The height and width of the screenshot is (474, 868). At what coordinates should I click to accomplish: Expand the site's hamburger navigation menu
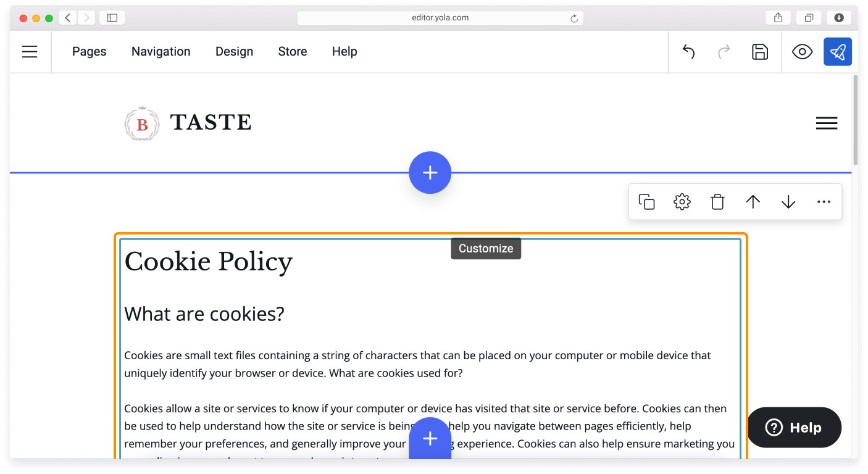(827, 123)
